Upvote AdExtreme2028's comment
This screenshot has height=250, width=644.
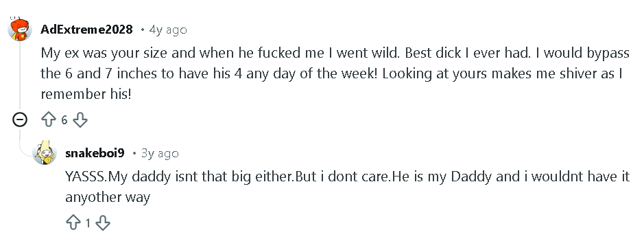49,120
